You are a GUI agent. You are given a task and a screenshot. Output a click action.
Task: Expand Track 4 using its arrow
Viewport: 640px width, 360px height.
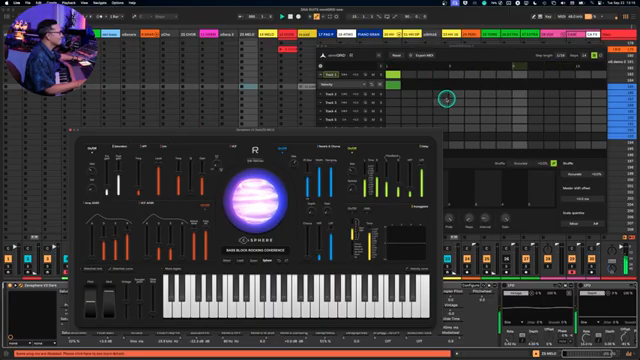320,111
